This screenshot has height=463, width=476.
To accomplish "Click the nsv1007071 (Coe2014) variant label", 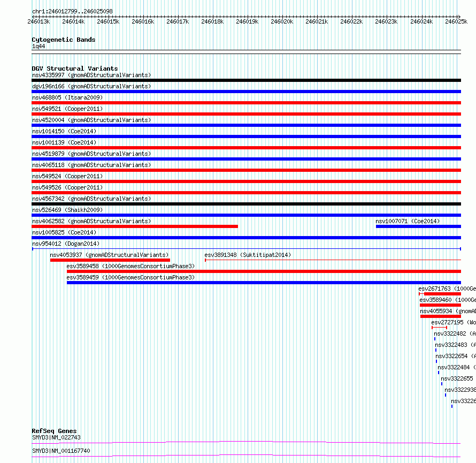I will click(x=408, y=221).
